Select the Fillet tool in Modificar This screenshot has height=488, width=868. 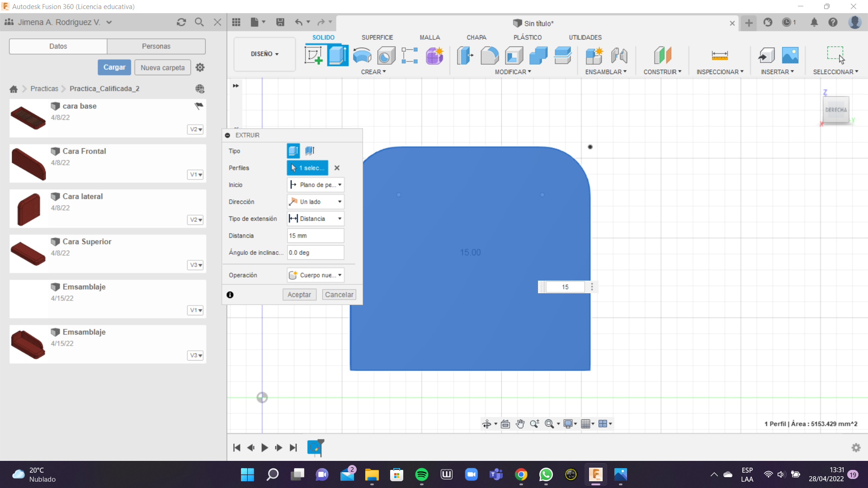[490, 56]
